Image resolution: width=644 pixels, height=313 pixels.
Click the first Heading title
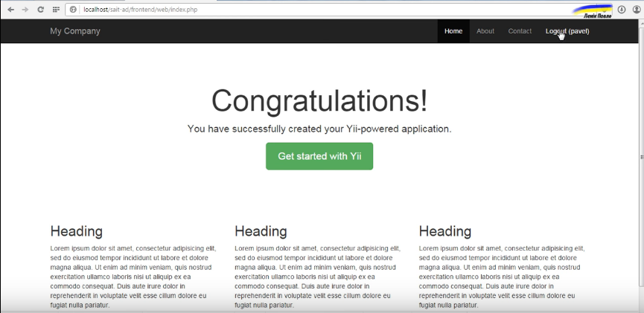point(77,231)
